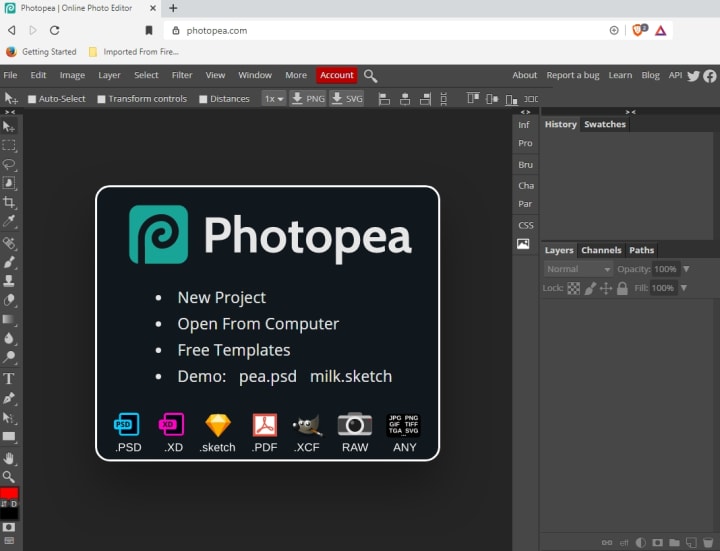Select the Clone Stamp tool
Screen dimensions: 720x551
tap(9, 281)
